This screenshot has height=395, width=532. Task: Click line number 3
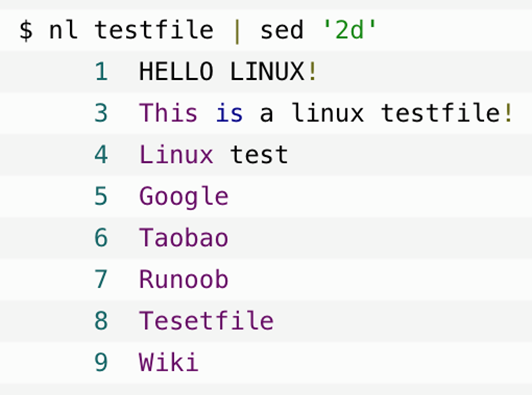(x=101, y=113)
